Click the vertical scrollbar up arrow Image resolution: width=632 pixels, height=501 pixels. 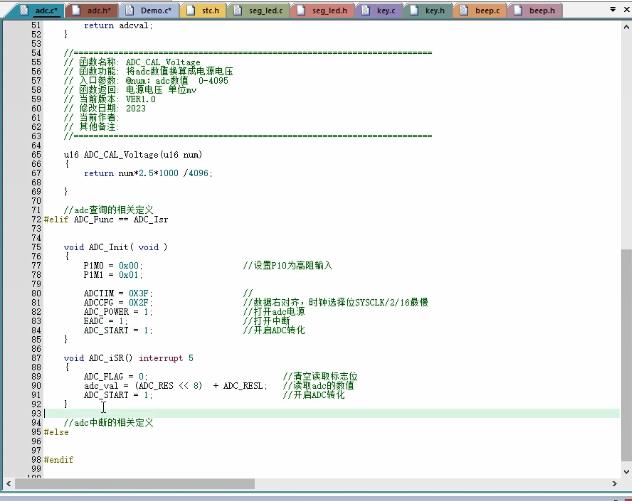(626, 27)
